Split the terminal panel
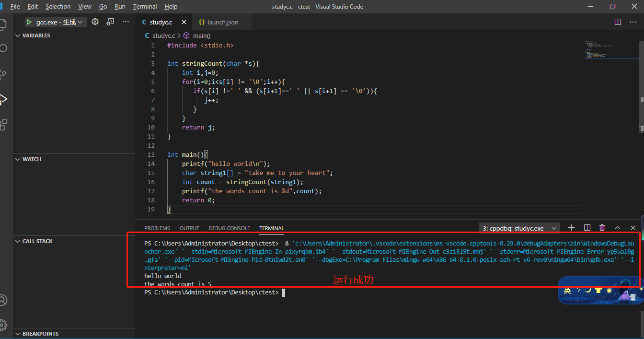This screenshot has width=644, height=339. 587,228
